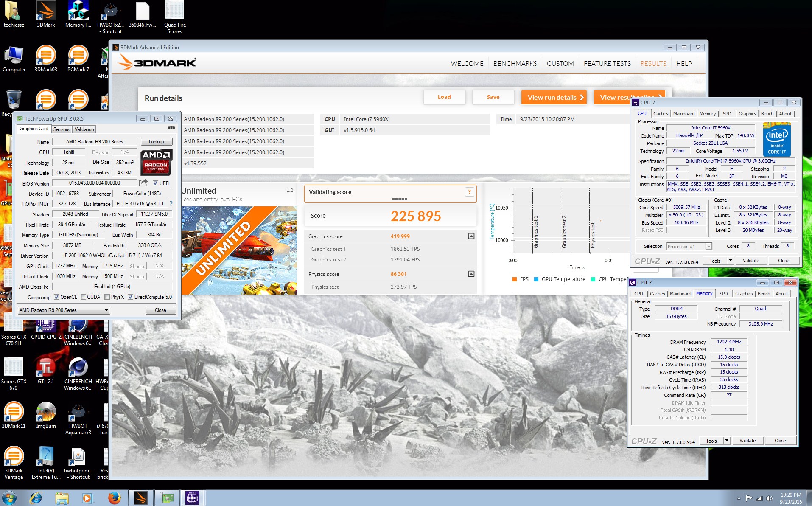Open Firefox from the taskbar

pyautogui.click(x=114, y=498)
